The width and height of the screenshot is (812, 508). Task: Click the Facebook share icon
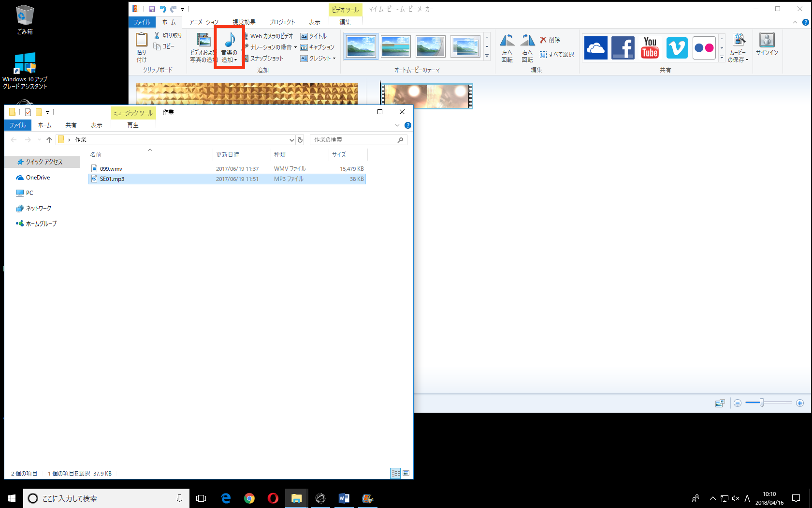pyautogui.click(x=623, y=48)
